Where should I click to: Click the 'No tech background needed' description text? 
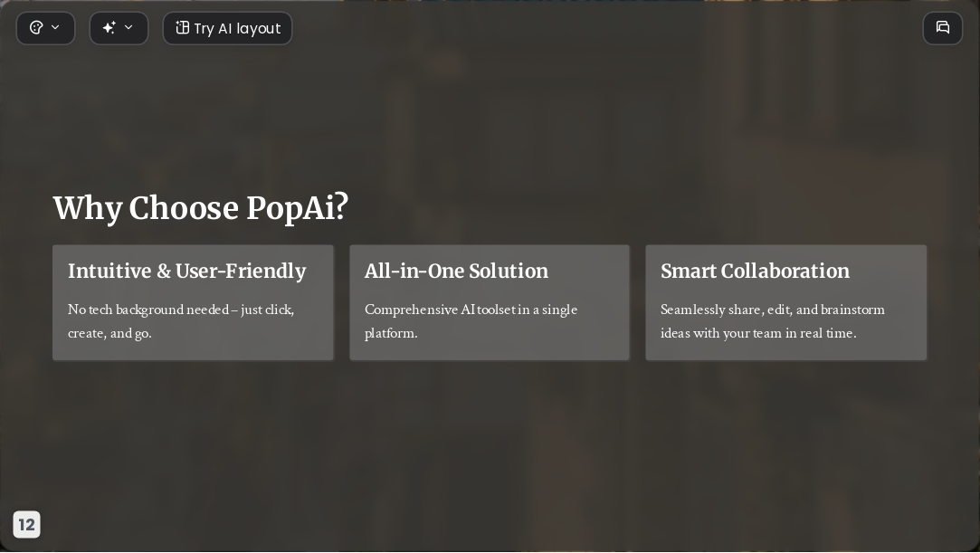(181, 321)
